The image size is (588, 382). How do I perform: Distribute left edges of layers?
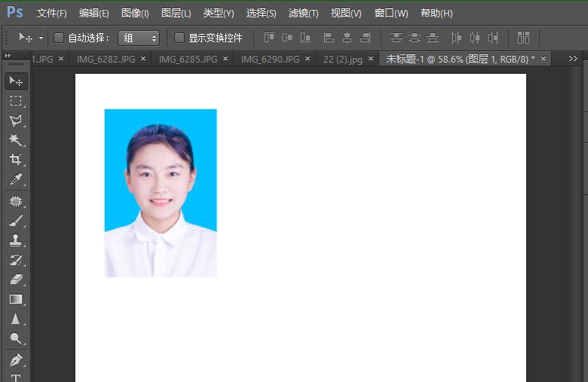pos(456,38)
